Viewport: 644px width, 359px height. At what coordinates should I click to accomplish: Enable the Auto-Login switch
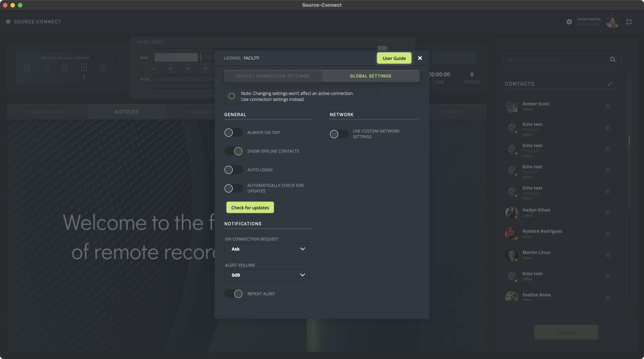pos(233,170)
